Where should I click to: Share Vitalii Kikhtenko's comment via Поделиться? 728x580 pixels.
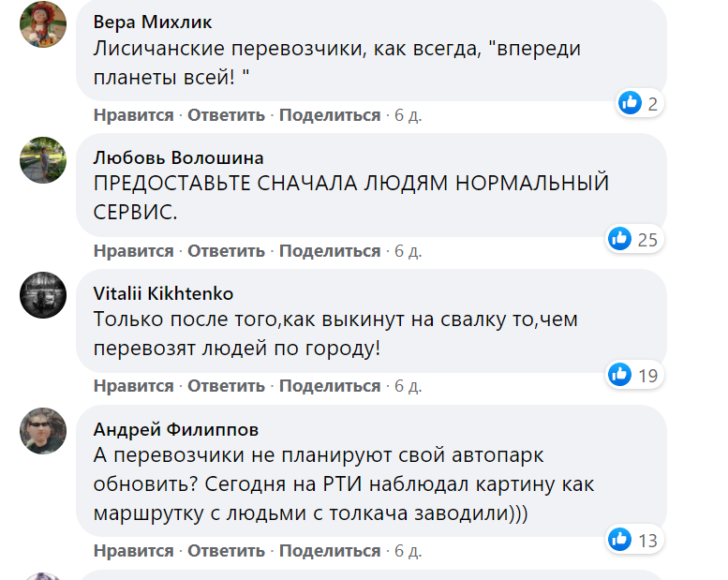pos(330,386)
